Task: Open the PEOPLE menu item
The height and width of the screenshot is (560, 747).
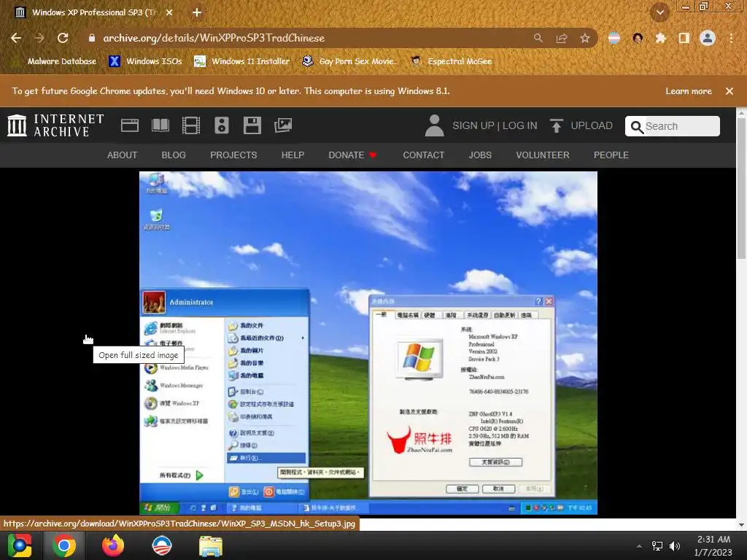Action: pyautogui.click(x=611, y=155)
